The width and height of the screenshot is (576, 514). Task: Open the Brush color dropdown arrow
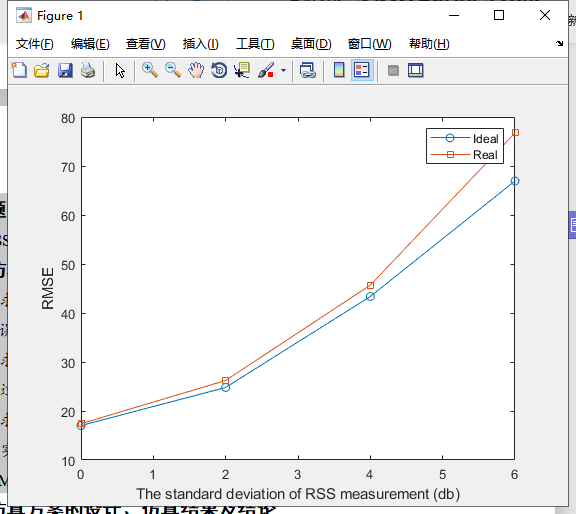click(x=283, y=70)
